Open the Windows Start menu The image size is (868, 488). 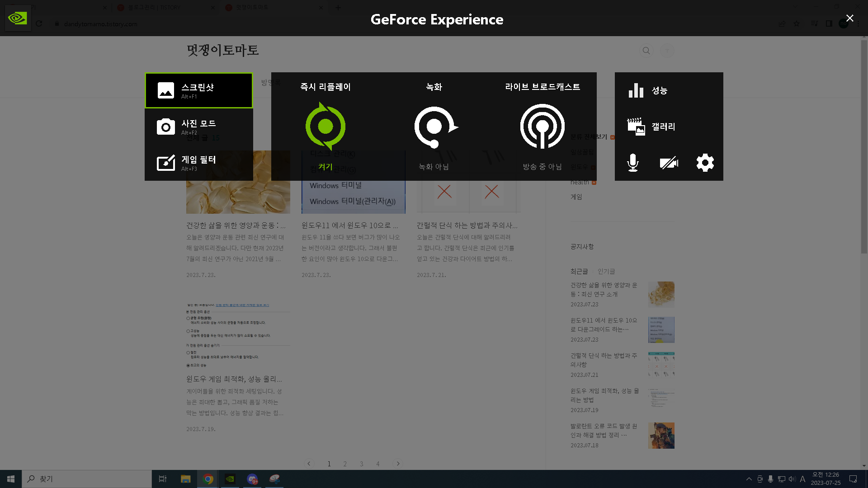pos(11,479)
